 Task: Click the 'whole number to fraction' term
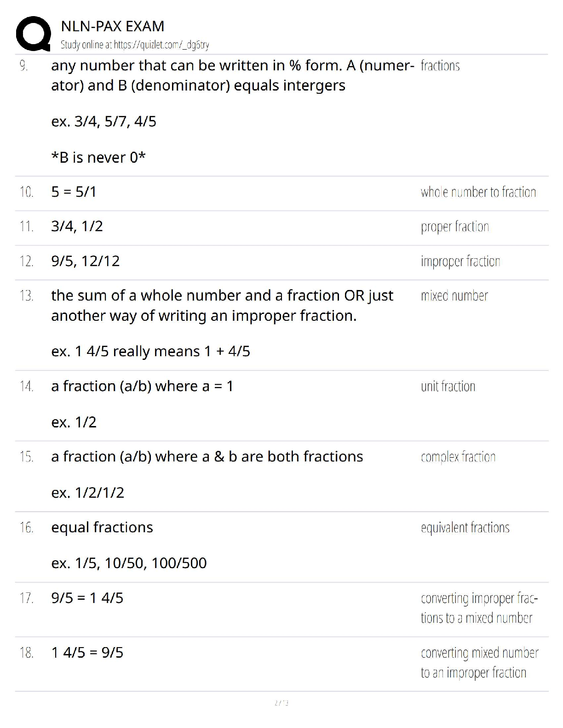tap(478, 192)
